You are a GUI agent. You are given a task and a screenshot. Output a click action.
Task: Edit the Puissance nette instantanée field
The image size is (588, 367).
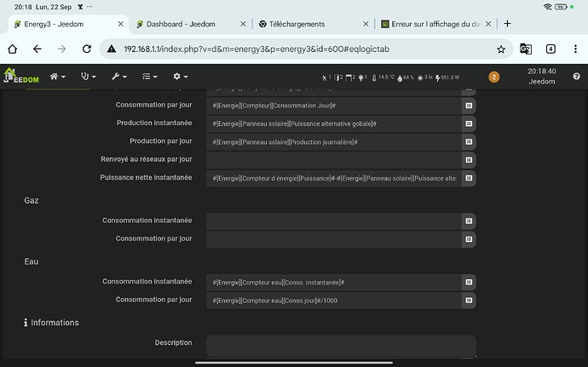tap(334, 178)
